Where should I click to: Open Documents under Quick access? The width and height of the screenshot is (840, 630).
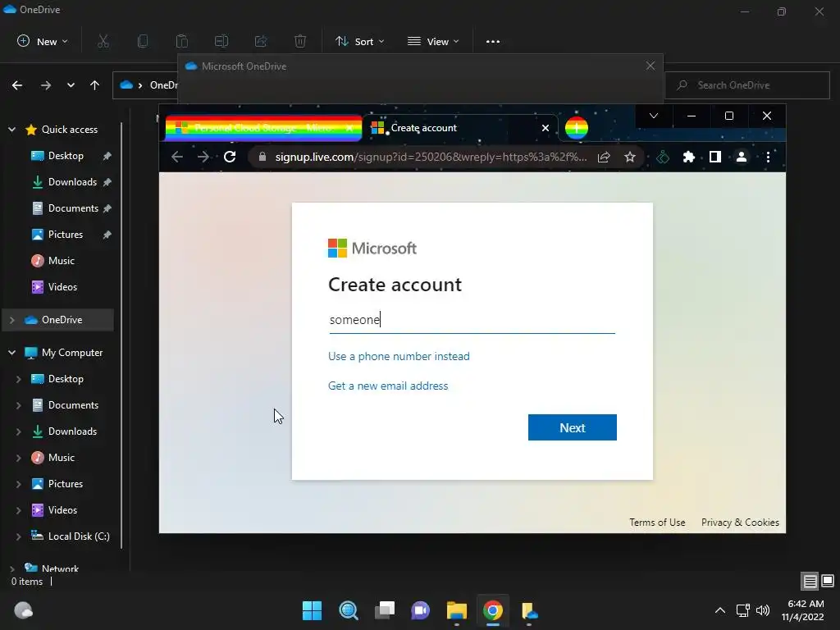pyautogui.click(x=73, y=208)
